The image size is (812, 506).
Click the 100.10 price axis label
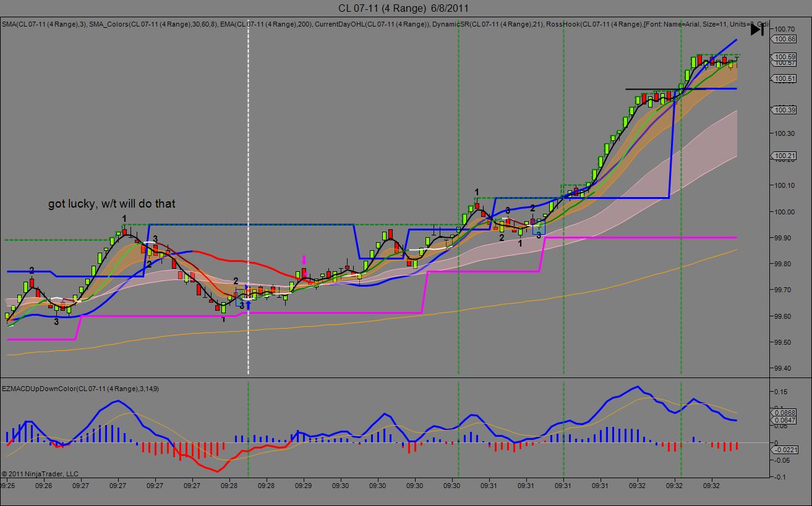coord(785,185)
